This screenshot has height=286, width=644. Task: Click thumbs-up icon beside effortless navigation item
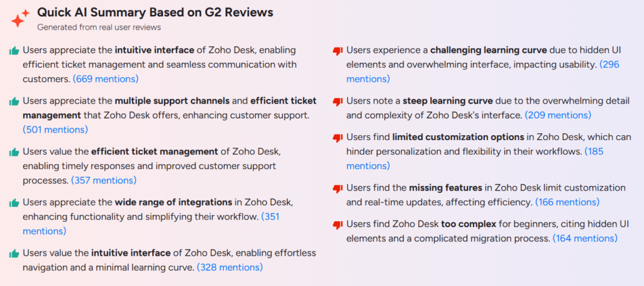[x=14, y=253]
